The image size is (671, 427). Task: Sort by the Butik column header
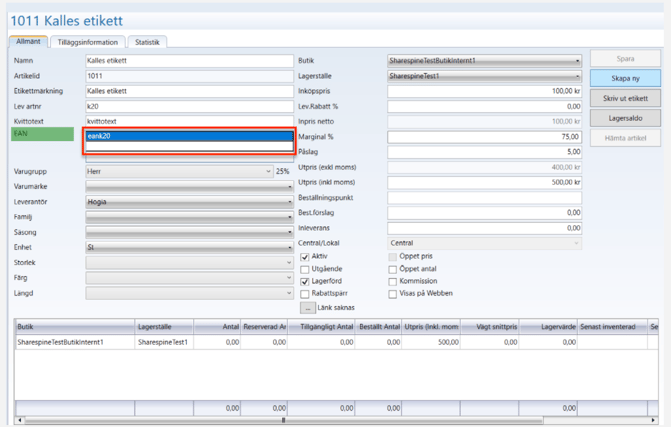[x=75, y=327]
